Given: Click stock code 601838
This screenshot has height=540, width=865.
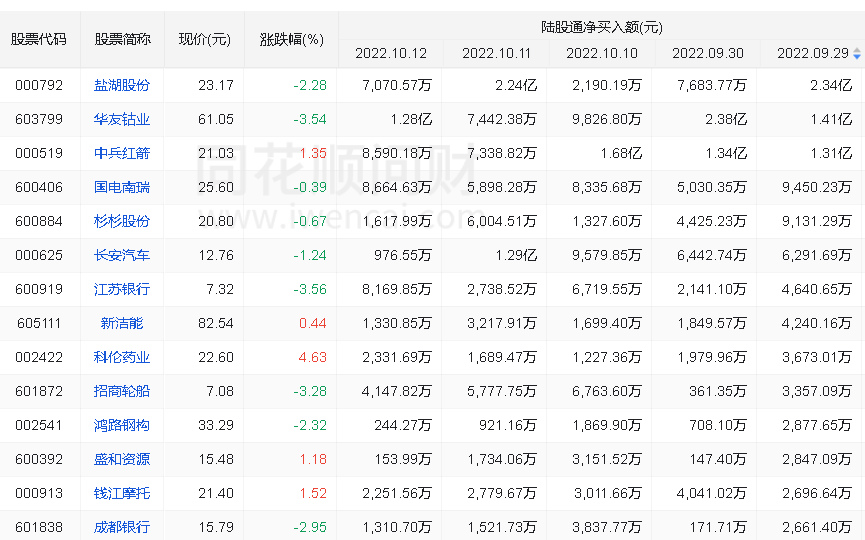Looking at the screenshot, I should (39, 527).
